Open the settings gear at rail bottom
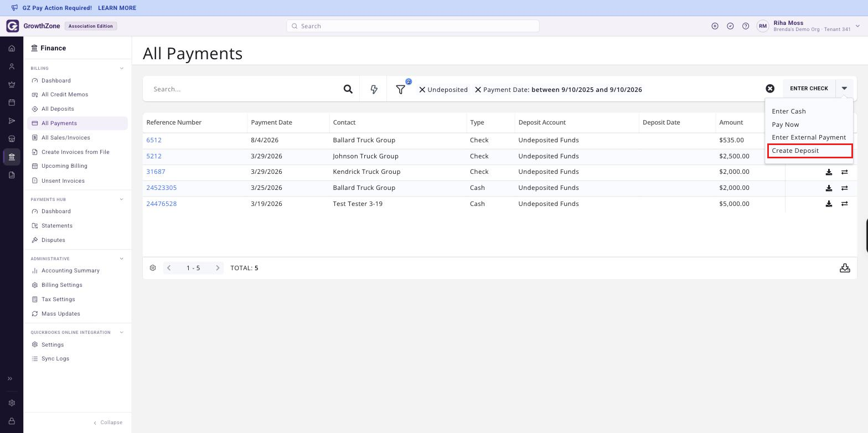 click(12, 403)
